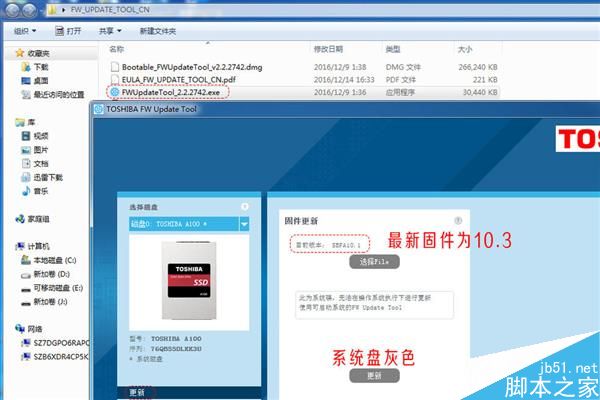The image size is (600, 400).
Task: Open the 迅雷下载 library
Action: coord(42,177)
